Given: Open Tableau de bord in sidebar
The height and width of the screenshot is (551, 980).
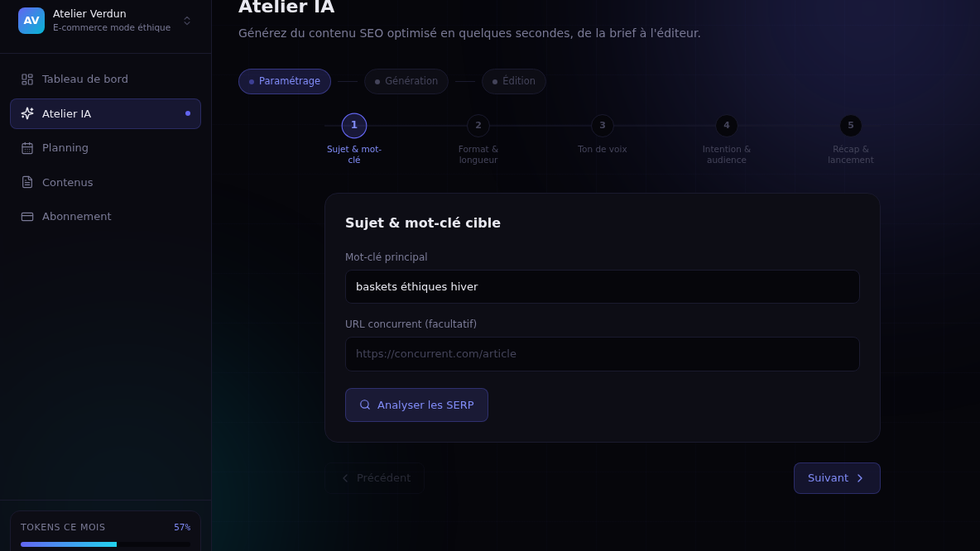Looking at the screenshot, I should pyautogui.click(x=105, y=79).
